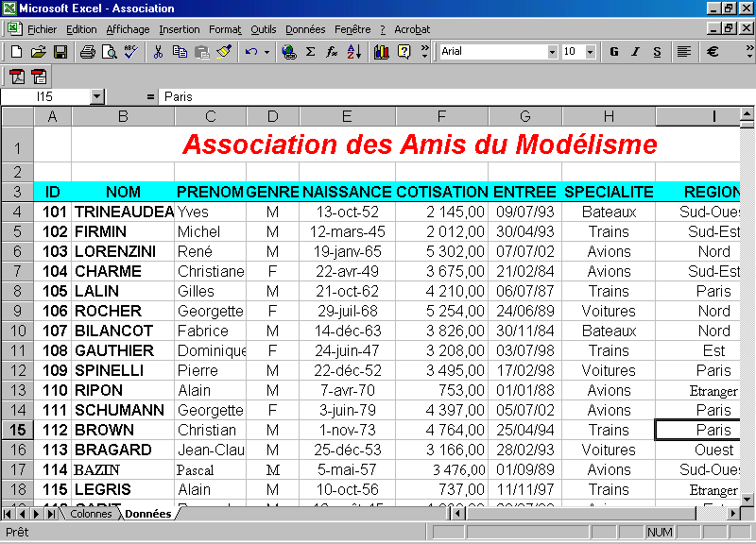
Task: Apply the Euro currency style button
Action: click(x=713, y=52)
